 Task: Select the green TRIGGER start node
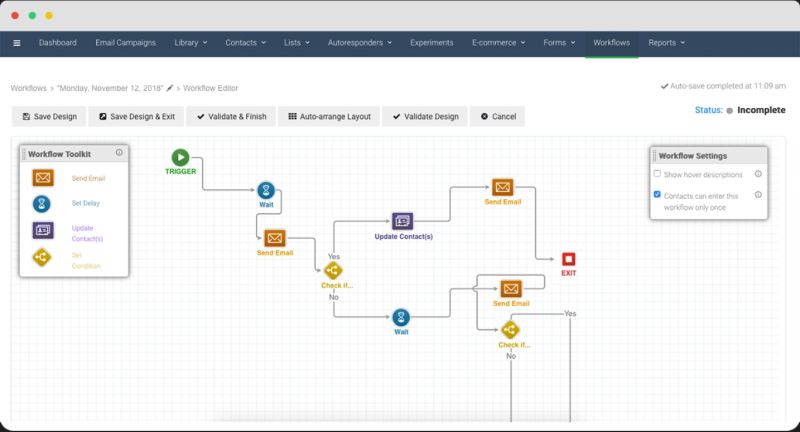click(180, 158)
